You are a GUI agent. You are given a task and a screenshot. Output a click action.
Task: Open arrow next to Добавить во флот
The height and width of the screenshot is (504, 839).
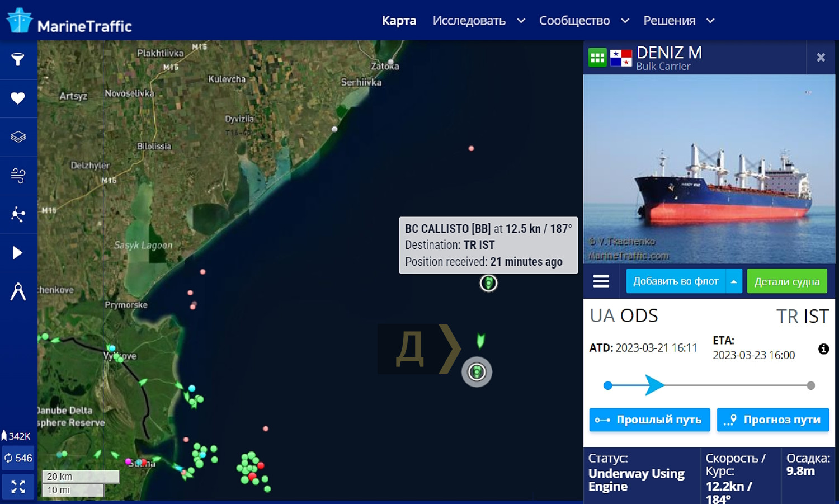point(734,281)
